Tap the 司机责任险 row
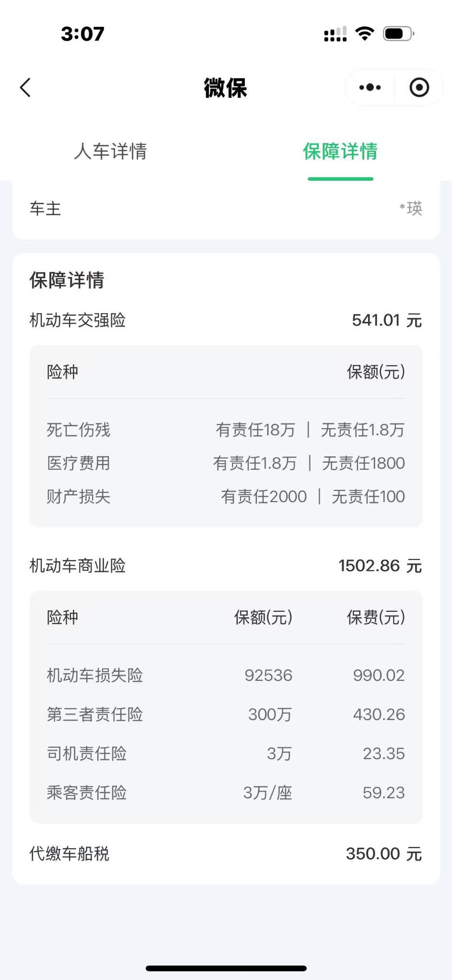452x980 pixels. click(x=226, y=754)
